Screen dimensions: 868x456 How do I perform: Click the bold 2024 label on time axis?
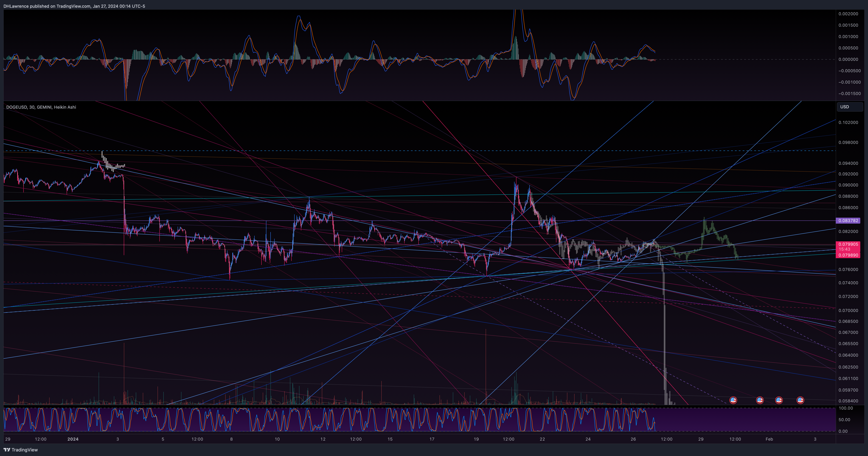[73, 439]
